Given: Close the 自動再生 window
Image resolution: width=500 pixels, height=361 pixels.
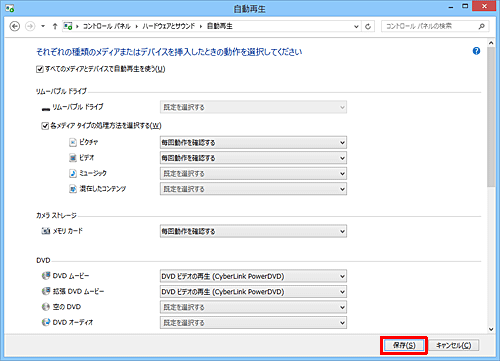Looking at the screenshot, I should pos(484,6).
